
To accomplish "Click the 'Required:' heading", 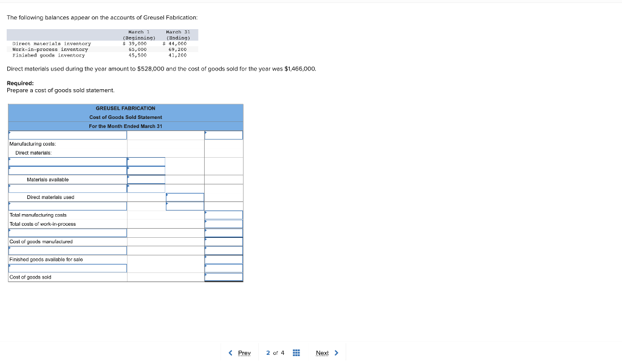I will [x=20, y=83].
